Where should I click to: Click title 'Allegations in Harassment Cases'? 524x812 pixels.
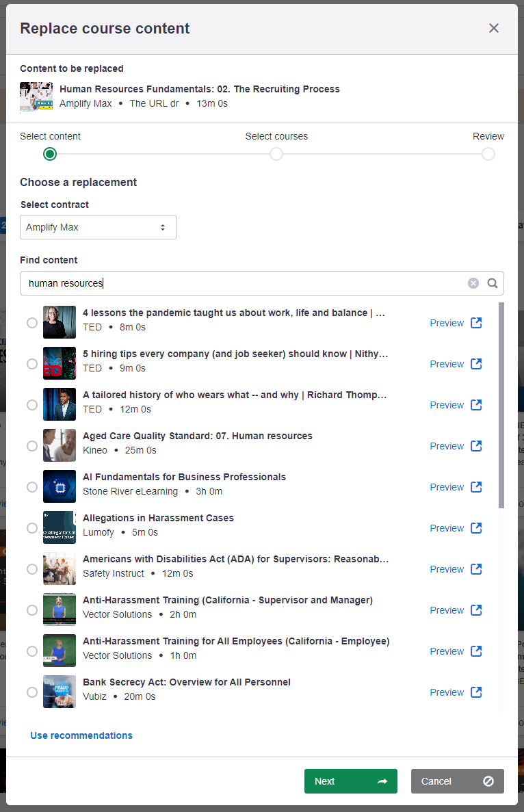[159, 518]
